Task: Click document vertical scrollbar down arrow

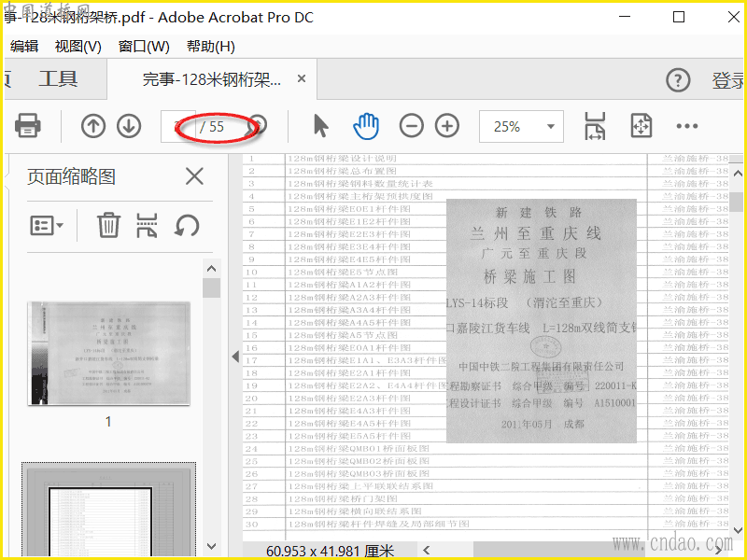Action: click(738, 530)
